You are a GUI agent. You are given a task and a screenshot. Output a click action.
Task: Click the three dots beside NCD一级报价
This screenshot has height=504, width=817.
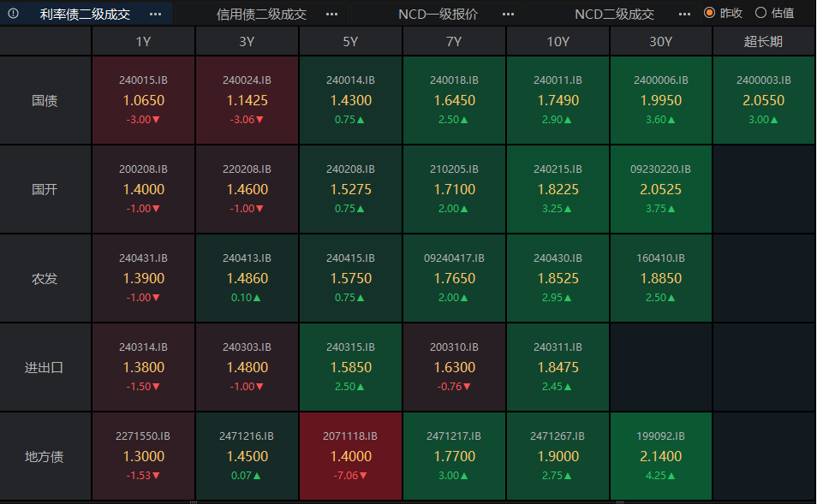[508, 14]
